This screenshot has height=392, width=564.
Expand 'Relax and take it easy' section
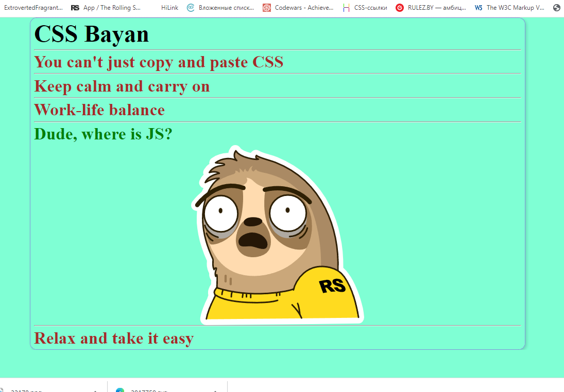[114, 338]
